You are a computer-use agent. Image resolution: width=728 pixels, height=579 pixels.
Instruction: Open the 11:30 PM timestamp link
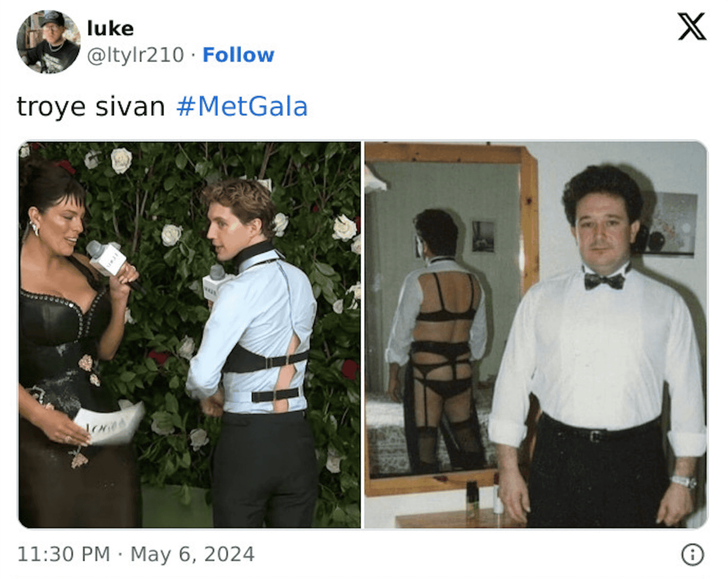click(x=64, y=554)
